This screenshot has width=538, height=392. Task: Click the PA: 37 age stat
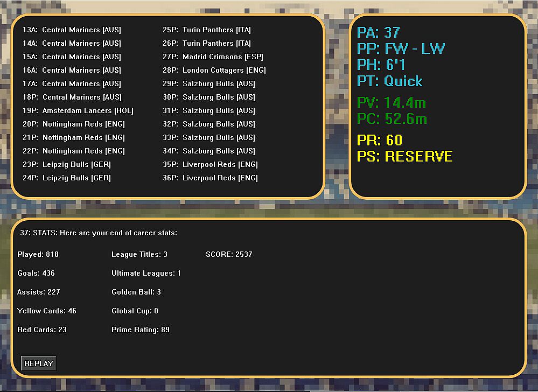[378, 33]
